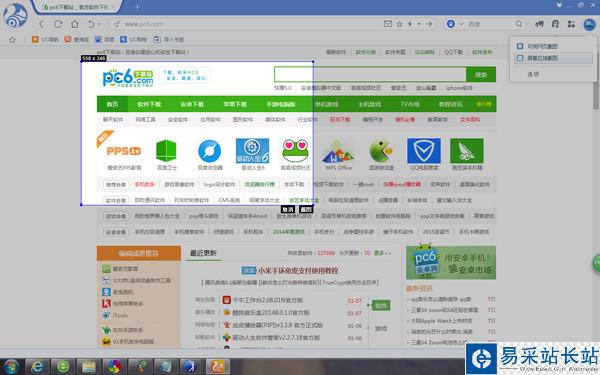Screen dimensions: 600x375
Task: Open the 首页 nav tab
Action: pyautogui.click(x=112, y=104)
